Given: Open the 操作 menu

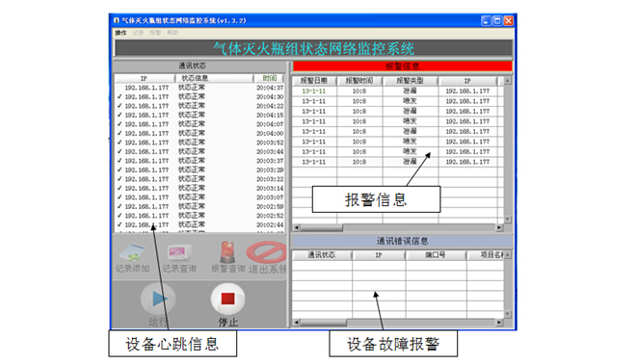Looking at the screenshot, I should pos(120,33).
